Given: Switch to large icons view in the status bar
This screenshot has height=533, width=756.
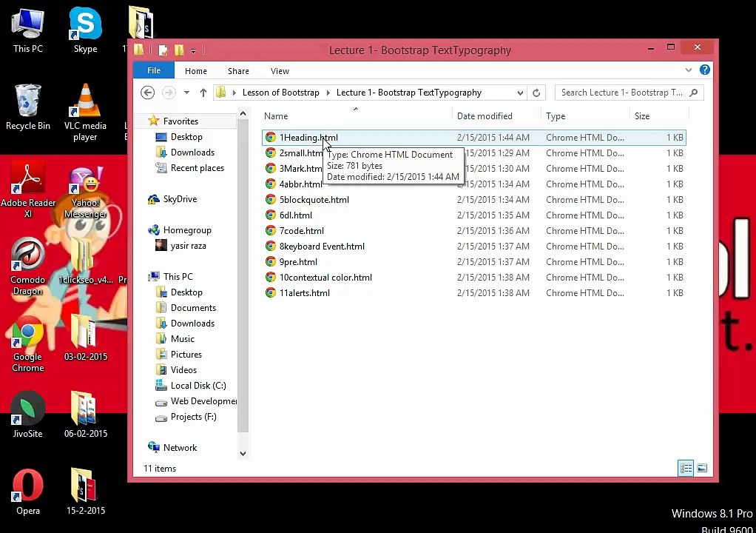Looking at the screenshot, I should coord(702,468).
